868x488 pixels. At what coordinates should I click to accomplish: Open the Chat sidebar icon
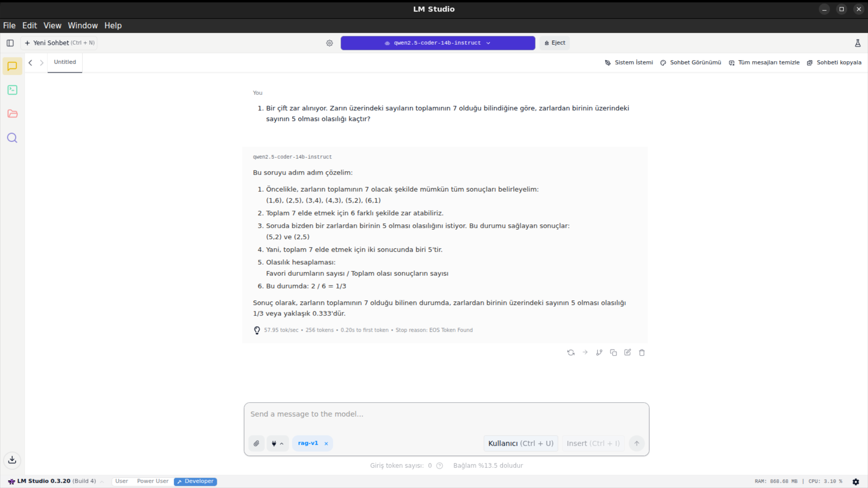[x=12, y=66]
